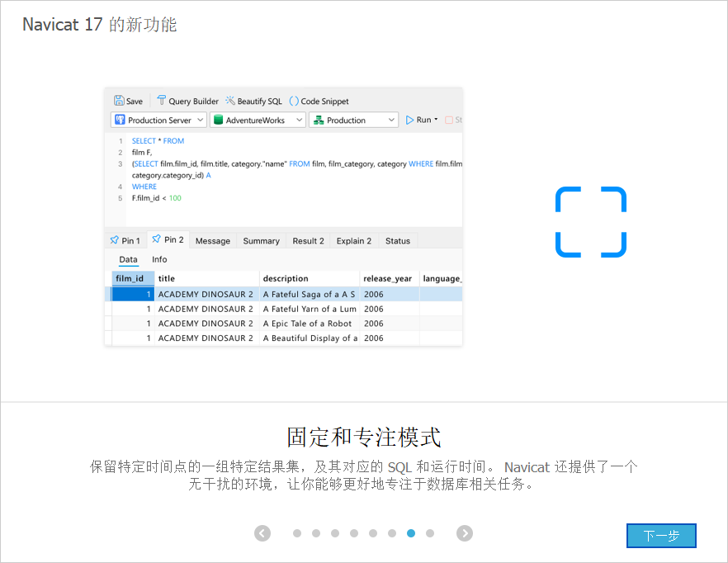The height and width of the screenshot is (563, 728).
Task: Select the eighth and last page dot
Action: tap(430, 533)
